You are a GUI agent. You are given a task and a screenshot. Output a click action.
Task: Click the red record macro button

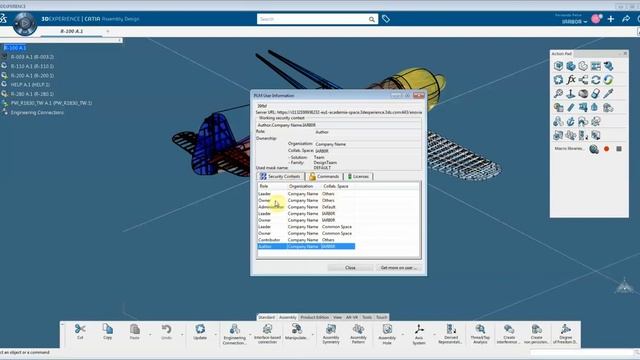607,149
